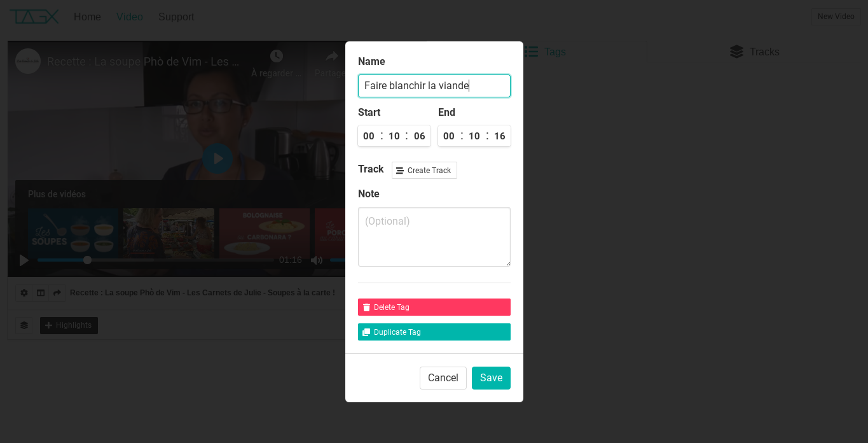This screenshot has width=868, height=443.
Task: Set the Start minutes field
Action: [394, 136]
